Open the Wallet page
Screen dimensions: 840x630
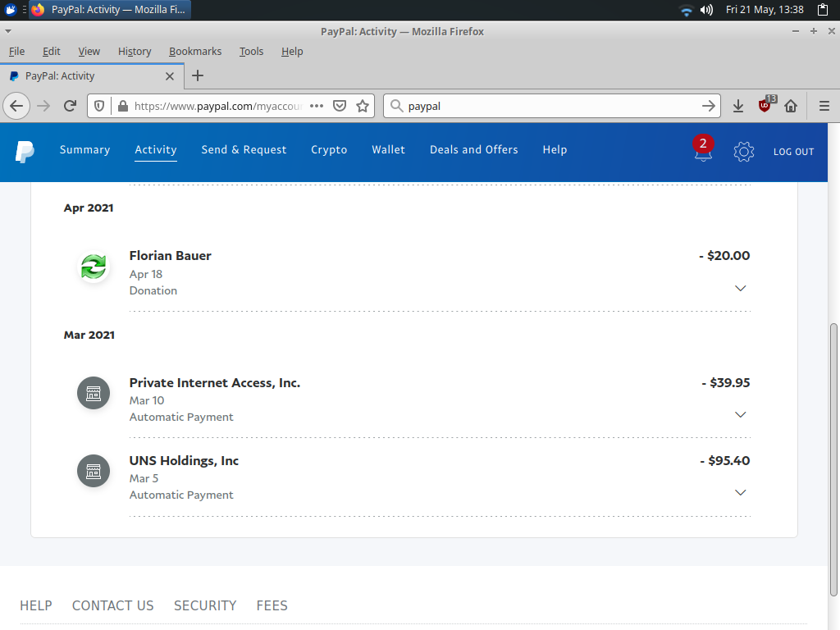pyautogui.click(x=388, y=150)
